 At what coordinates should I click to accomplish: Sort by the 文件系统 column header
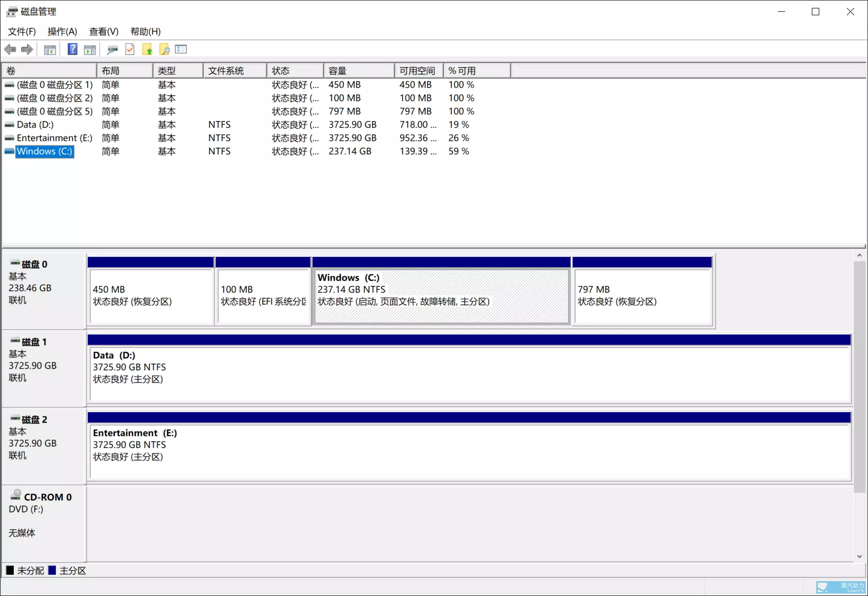(x=235, y=71)
